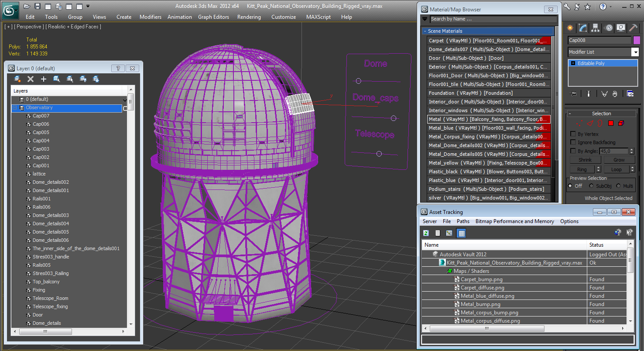Click the Pin Stack icon
Viewport: 644px width, 351px height.
[573, 93]
